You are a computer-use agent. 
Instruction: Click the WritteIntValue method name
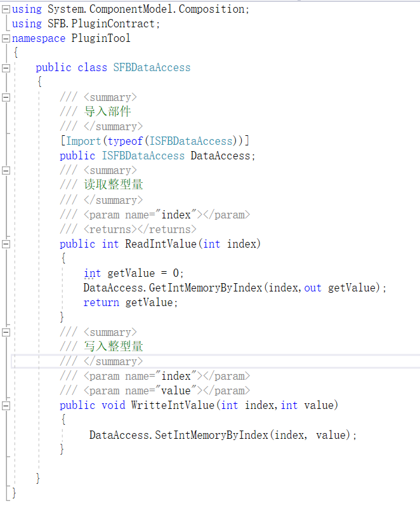(x=173, y=405)
